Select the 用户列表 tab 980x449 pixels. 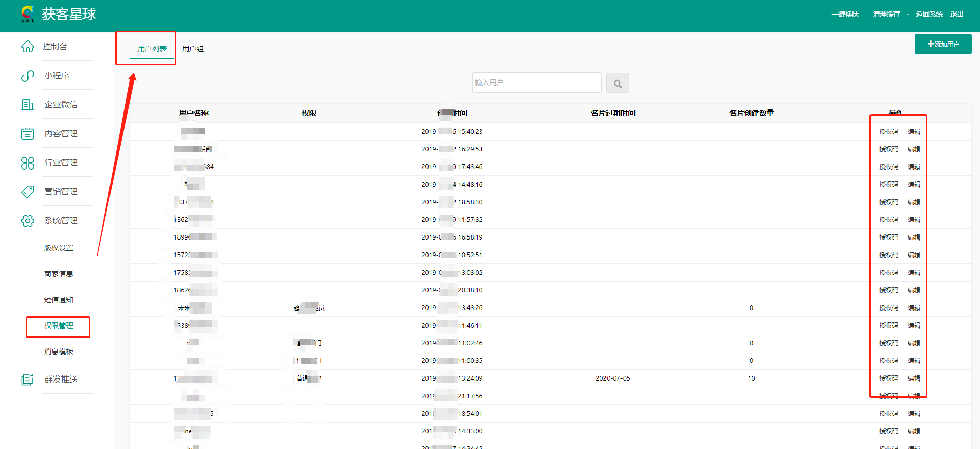(x=152, y=49)
